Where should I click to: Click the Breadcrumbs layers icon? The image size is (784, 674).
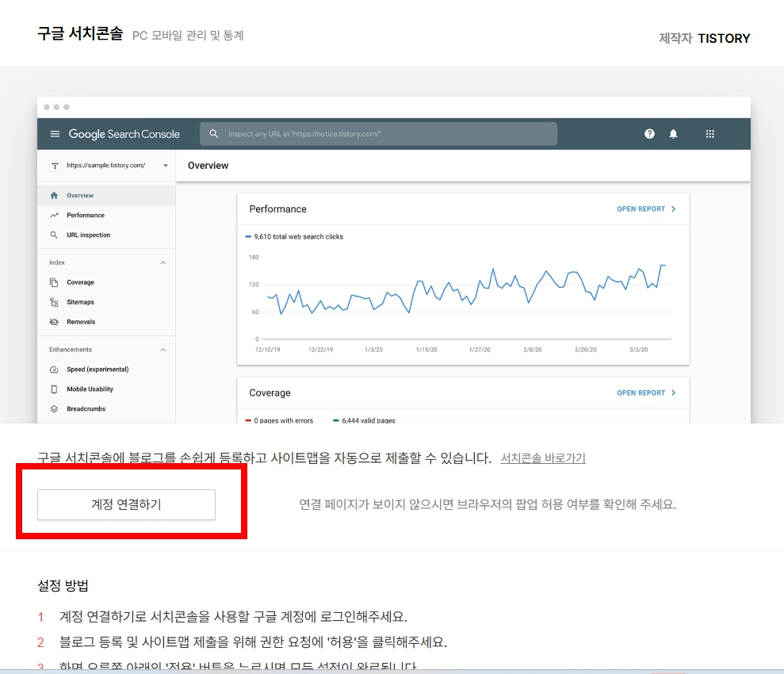coord(54,409)
